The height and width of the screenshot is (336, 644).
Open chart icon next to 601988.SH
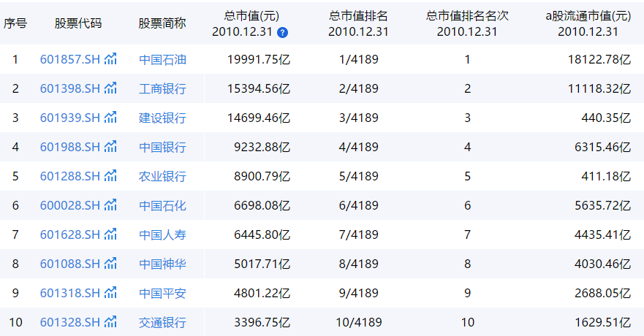coord(110,146)
